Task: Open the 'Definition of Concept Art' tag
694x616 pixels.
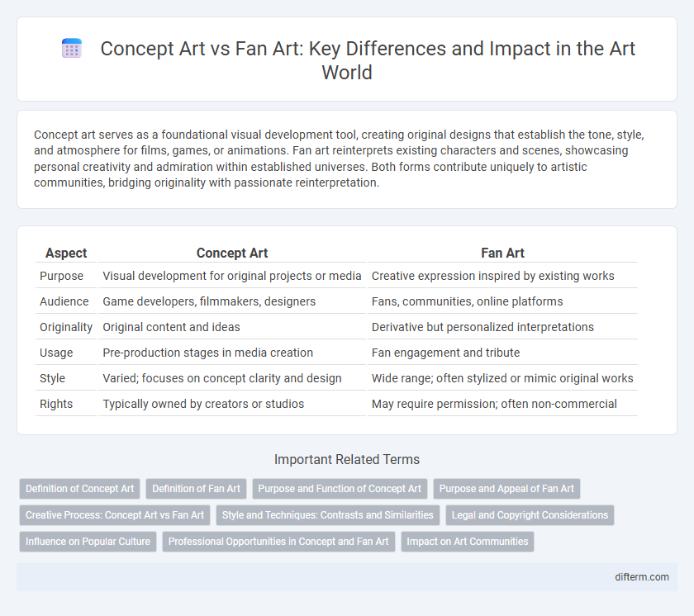Action: [79, 489]
